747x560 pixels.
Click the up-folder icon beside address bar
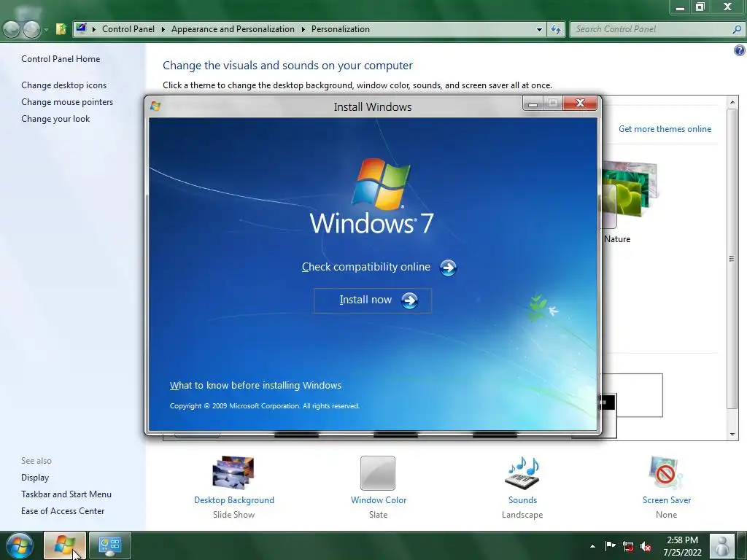(61, 29)
